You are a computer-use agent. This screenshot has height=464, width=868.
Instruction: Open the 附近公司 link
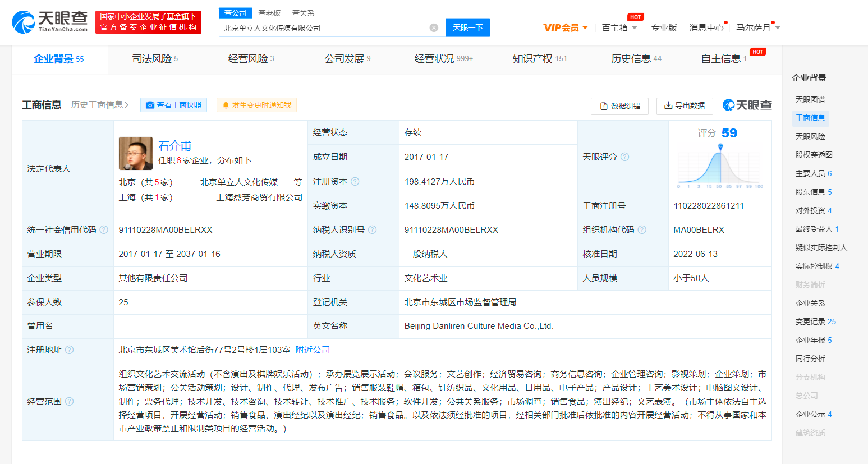(313, 350)
